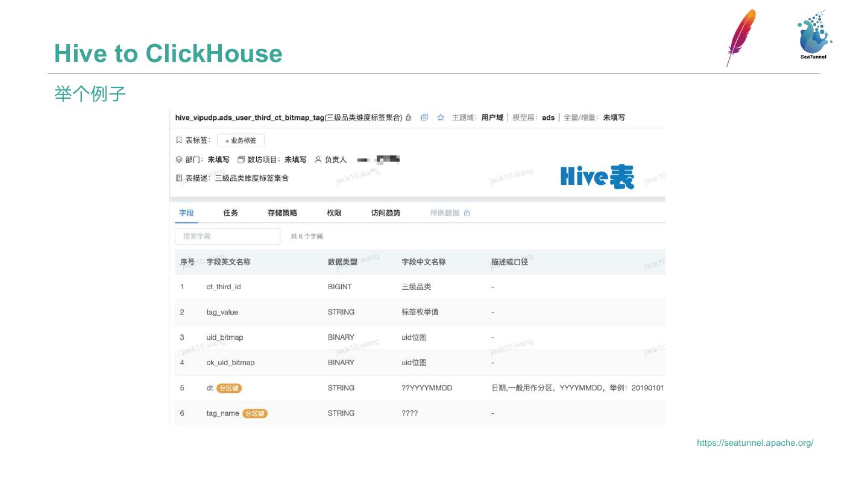The height and width of the screenshot is (488, 868).
Task: Select the dt field name
Action: [x=210, y=388]
